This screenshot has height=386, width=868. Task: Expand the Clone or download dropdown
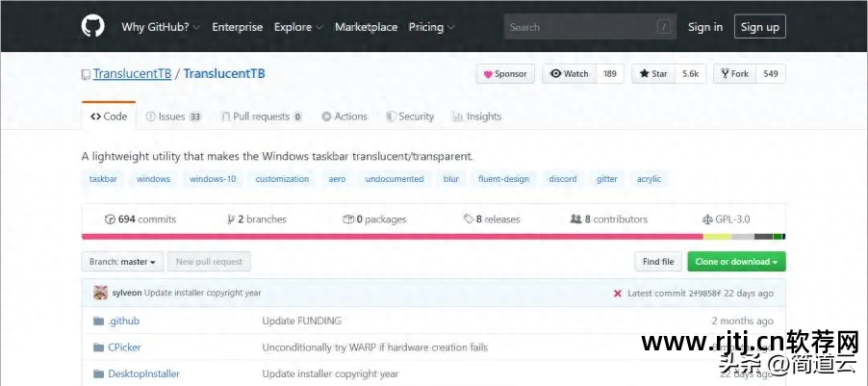coord(737,262)
